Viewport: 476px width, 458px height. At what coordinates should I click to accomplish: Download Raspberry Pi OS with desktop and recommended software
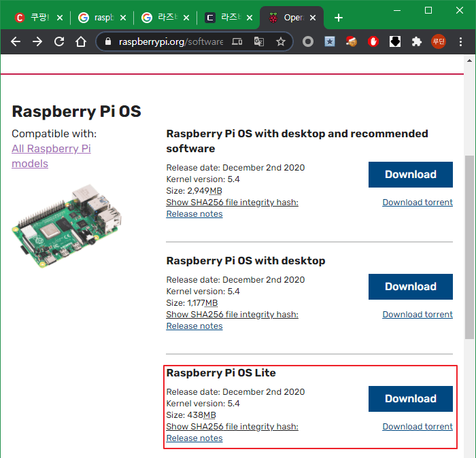pyautogui.click(x=411, y=175)
